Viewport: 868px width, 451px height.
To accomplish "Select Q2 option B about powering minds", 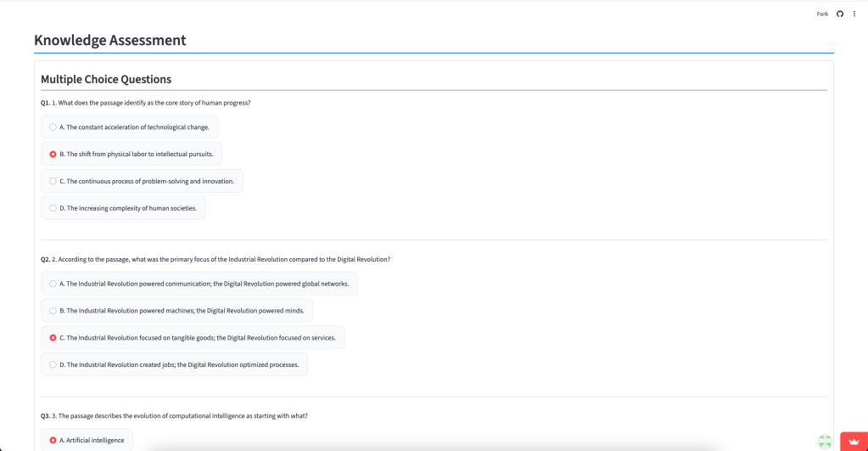I will tap(53, 311).
